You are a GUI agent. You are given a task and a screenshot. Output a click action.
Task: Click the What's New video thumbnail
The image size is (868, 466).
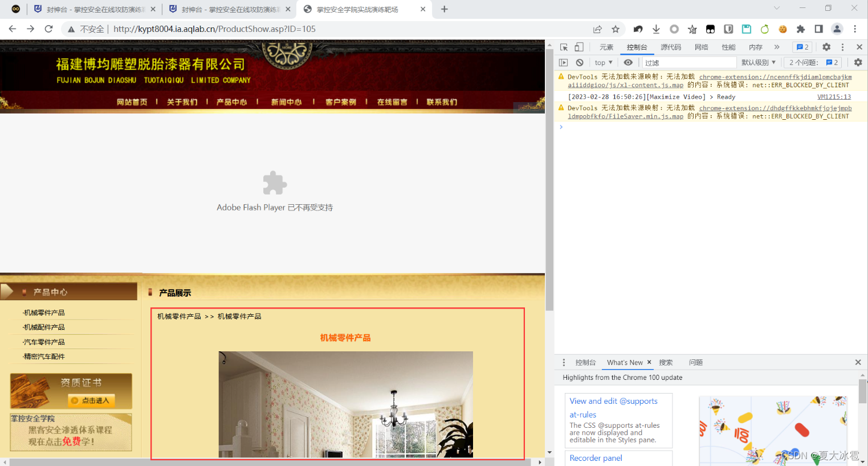(773, 431)
